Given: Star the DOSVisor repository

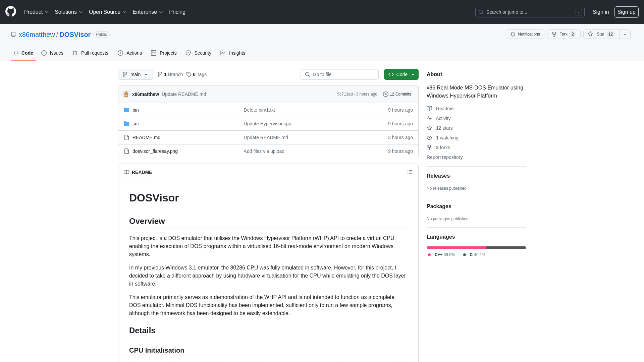Looking at the screenshot, I should coord(601,34).
